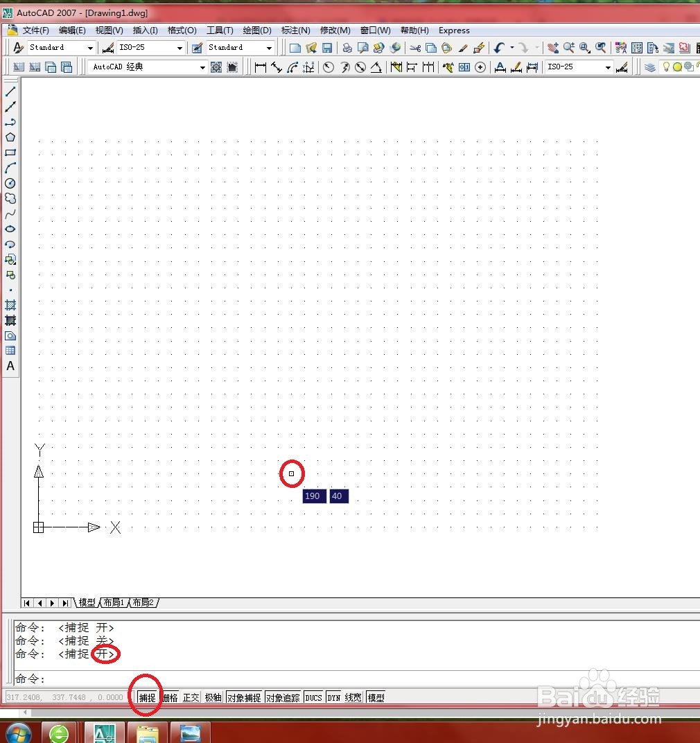
Task: Click the 190 dynamic input coordinate box
Action: pyautogui.click(x=314, y=496)
